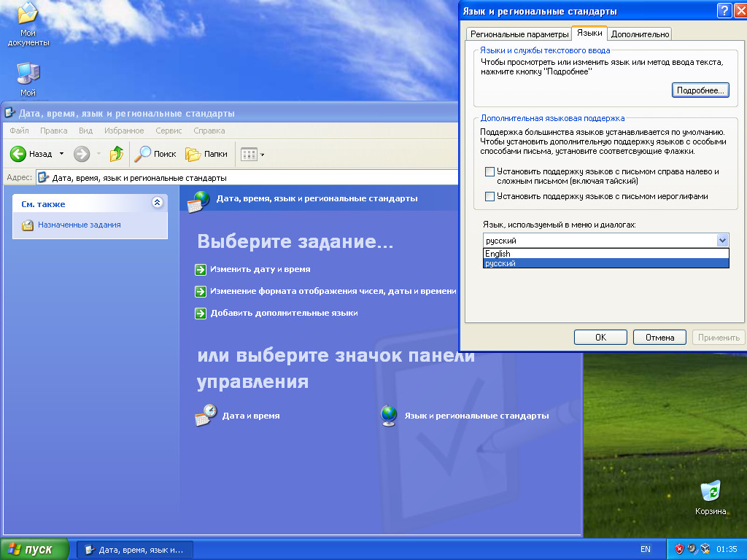Click the dialog's help question mark button
Image resolution: width=747 pixels, height=560 pixels.
point(724,10)
